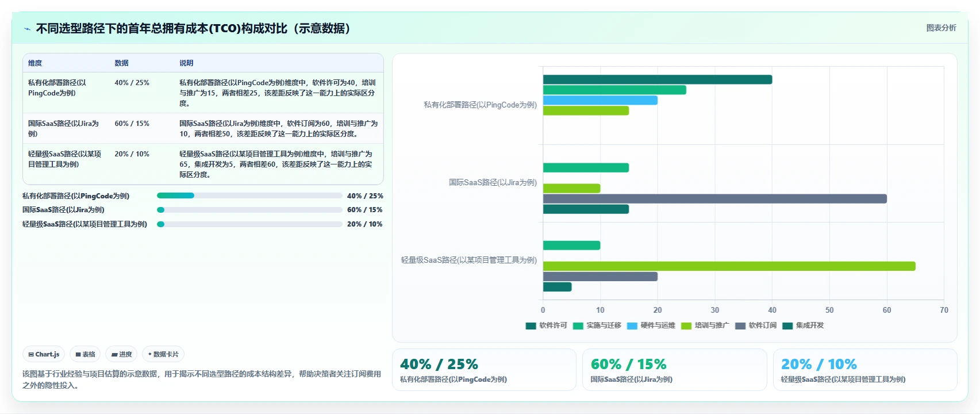Select the 40% / 25% data card

(484, 370)
